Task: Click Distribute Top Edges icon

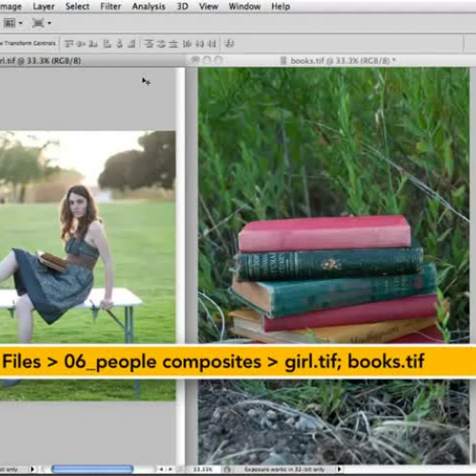Action: pos(149,44)
